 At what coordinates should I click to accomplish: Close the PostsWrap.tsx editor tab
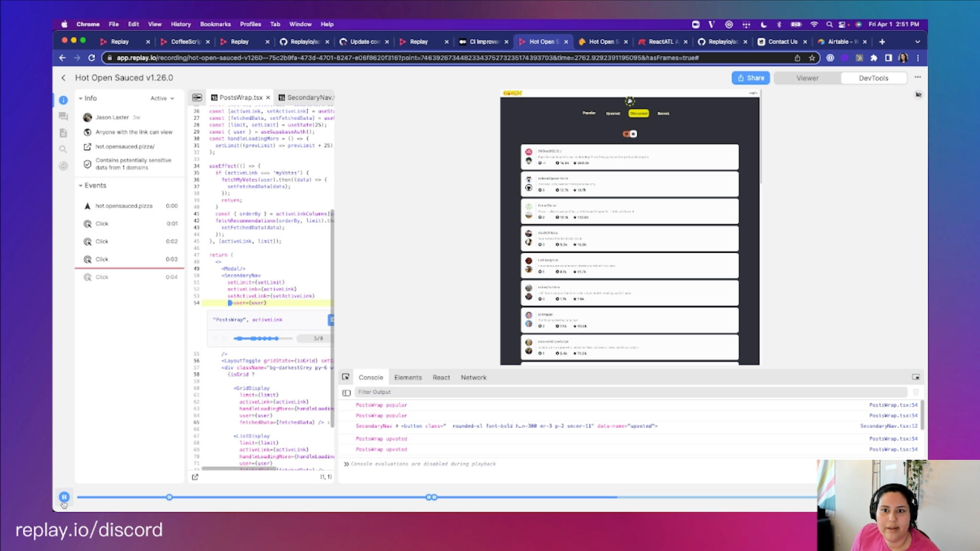268,97
